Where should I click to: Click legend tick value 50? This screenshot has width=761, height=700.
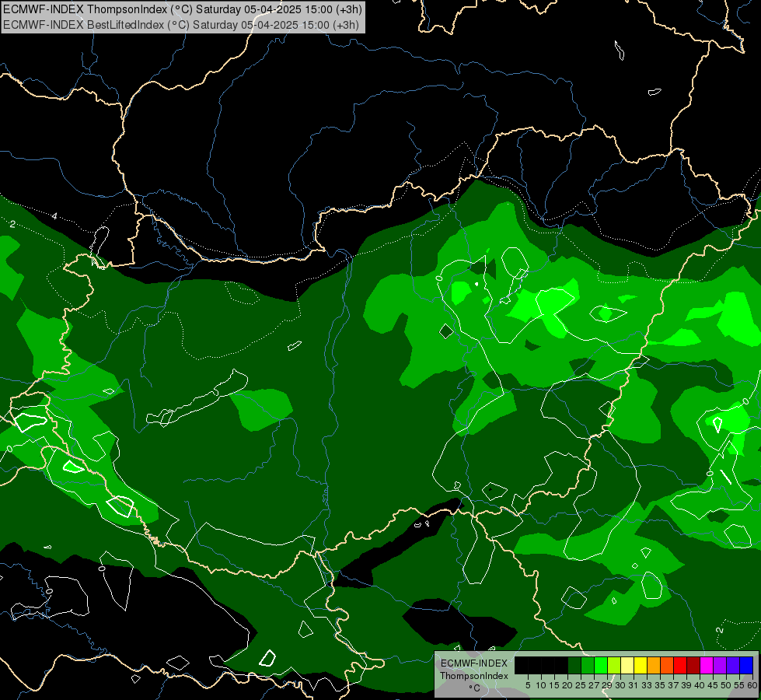tap(726, 685)
